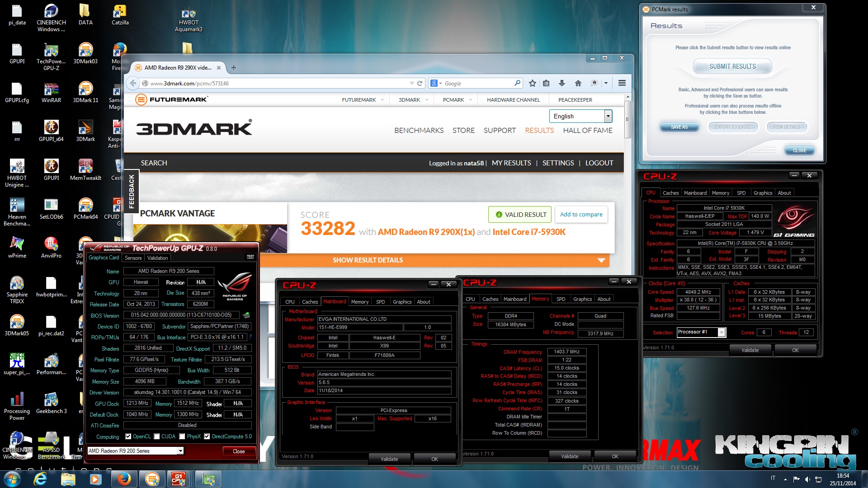Click the BIOS save chip icon in GPU-Z

(x=246, y=315)
